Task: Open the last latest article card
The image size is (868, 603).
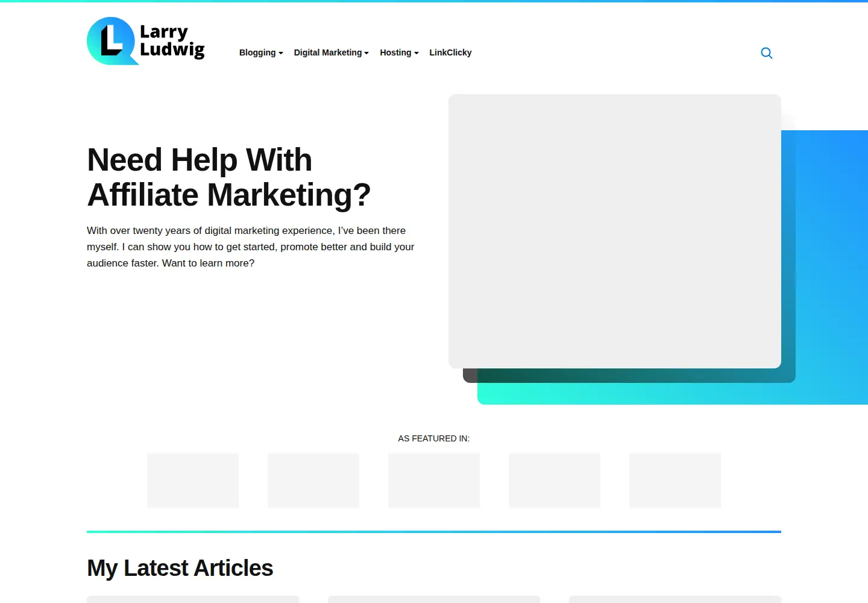Action: click(675, 599)
